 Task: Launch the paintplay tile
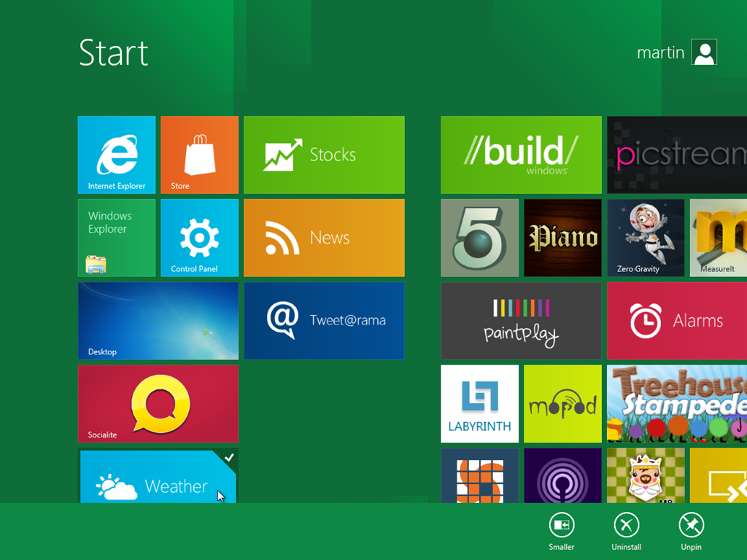(x=521, y=321)
